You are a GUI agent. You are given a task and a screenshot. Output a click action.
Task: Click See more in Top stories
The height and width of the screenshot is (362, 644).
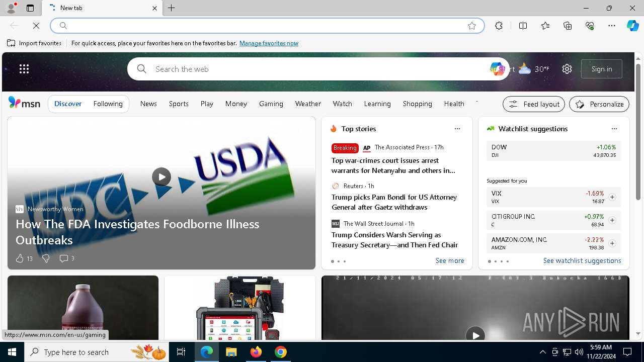(x=450, y=260)
